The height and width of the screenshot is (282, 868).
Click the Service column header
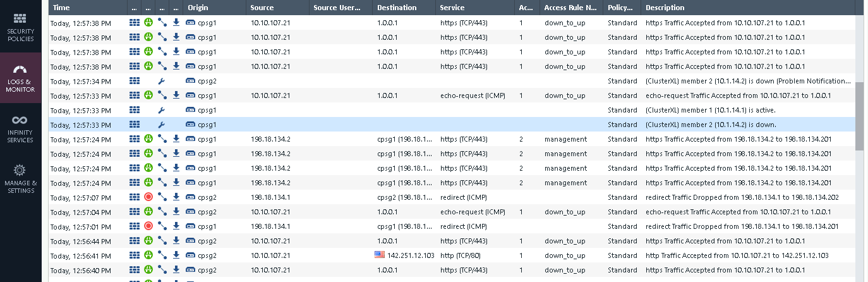(452, 8)
